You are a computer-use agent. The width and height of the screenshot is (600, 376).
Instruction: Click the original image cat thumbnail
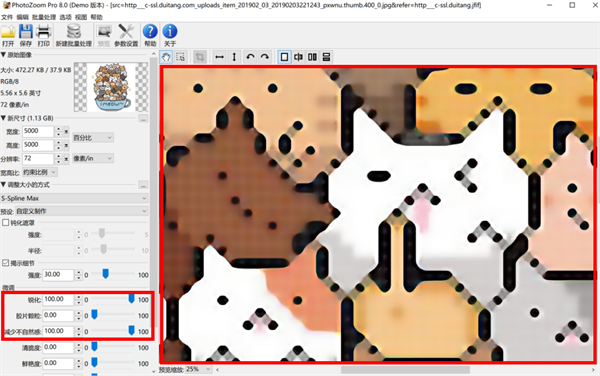point(111,87)
